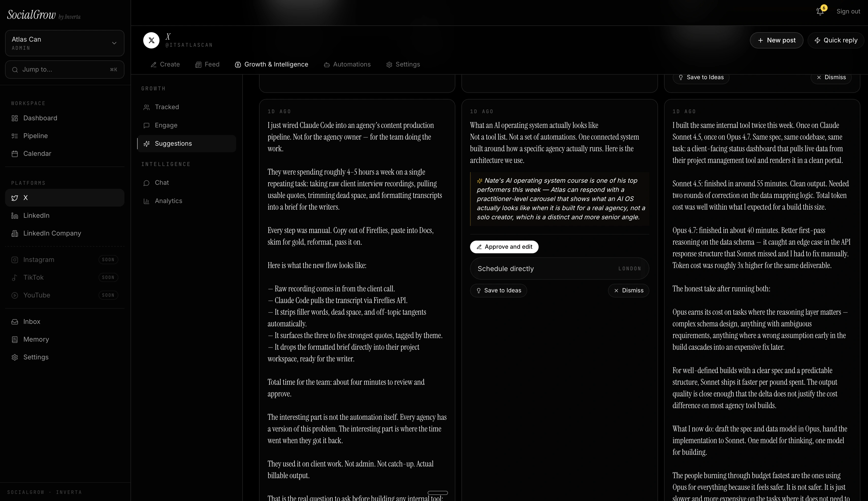Click the Chat bubble icon under Intelligence
This screenshot has height=501, width=868.
coord(146,183)
